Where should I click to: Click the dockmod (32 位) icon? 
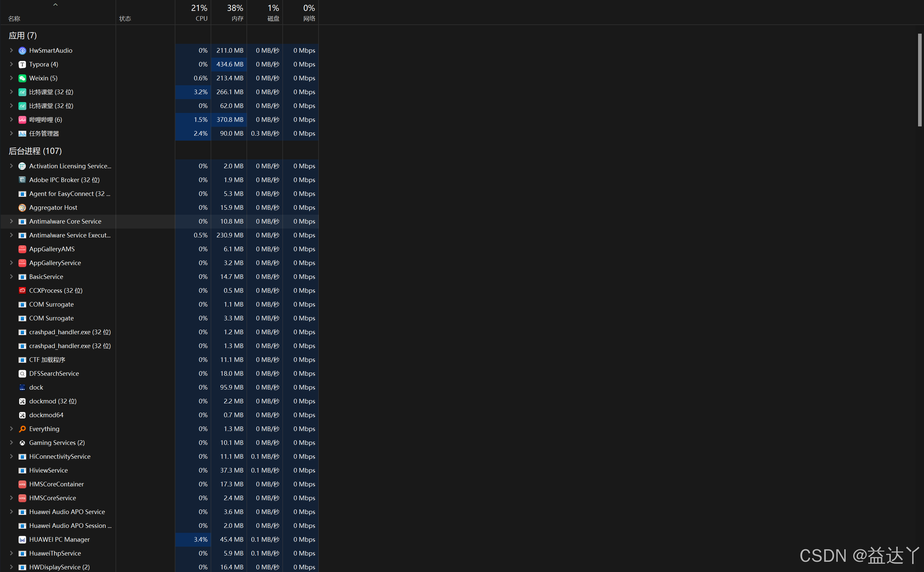coord(22,401)
